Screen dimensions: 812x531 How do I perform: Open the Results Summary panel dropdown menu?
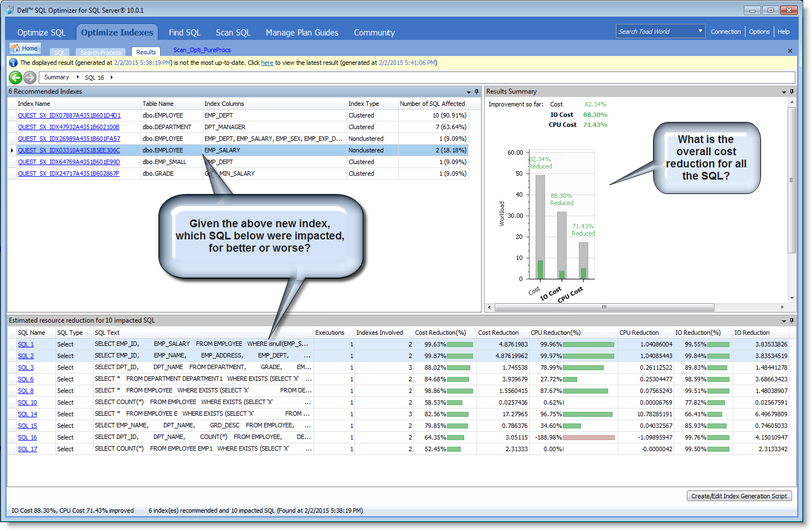coord(784,92)
